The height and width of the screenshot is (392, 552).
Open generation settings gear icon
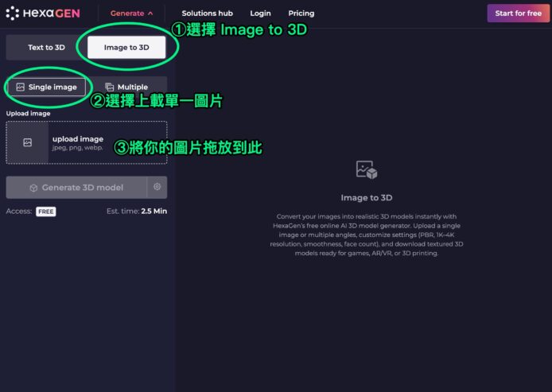157,188
